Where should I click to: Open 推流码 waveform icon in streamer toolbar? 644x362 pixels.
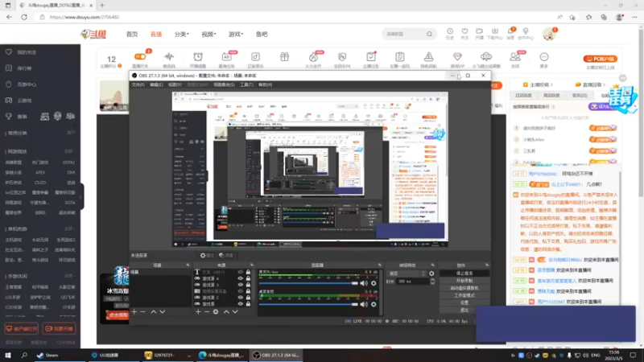click(x=169, y=56)
